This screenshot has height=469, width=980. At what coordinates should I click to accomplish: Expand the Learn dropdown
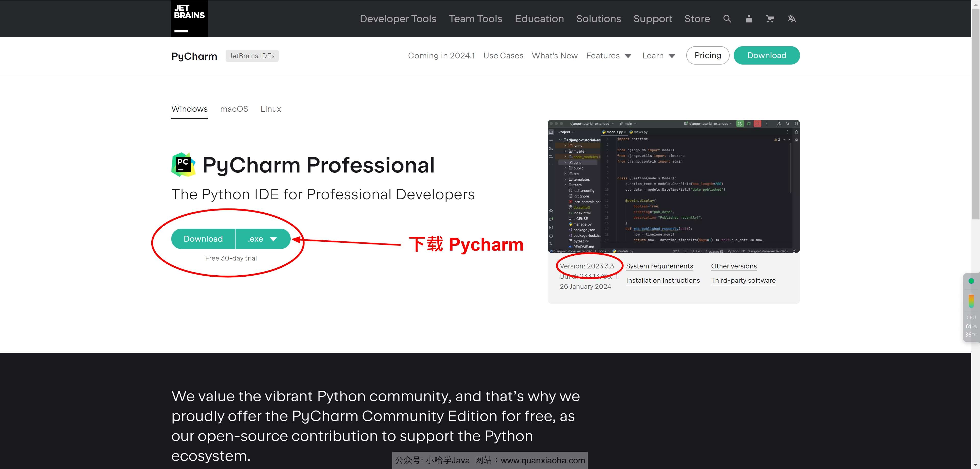pos(658,56)
